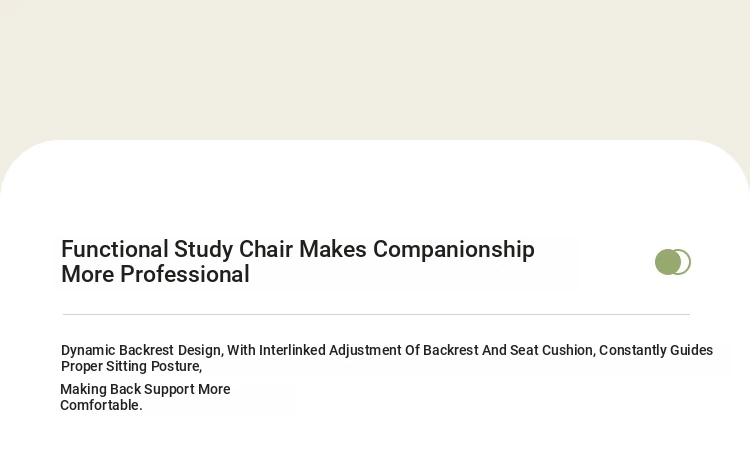Click the word 'Professional' in the title

coord(185,274)
